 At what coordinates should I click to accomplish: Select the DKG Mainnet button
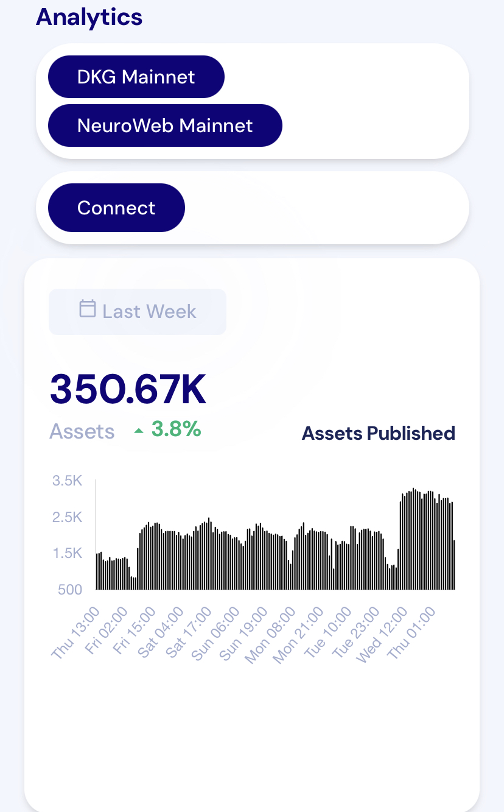pyautogui.click(x=136, y=77)
